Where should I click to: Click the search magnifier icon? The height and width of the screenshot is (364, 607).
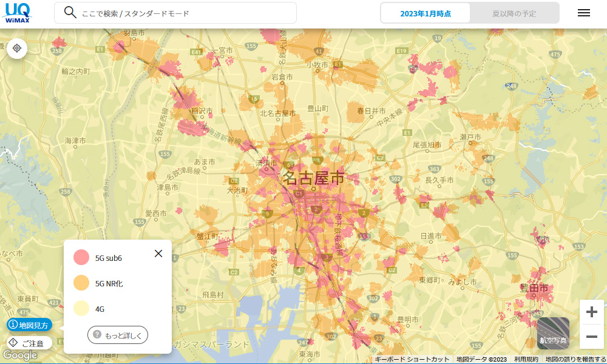pyautogui.click(x=70, y=13)
